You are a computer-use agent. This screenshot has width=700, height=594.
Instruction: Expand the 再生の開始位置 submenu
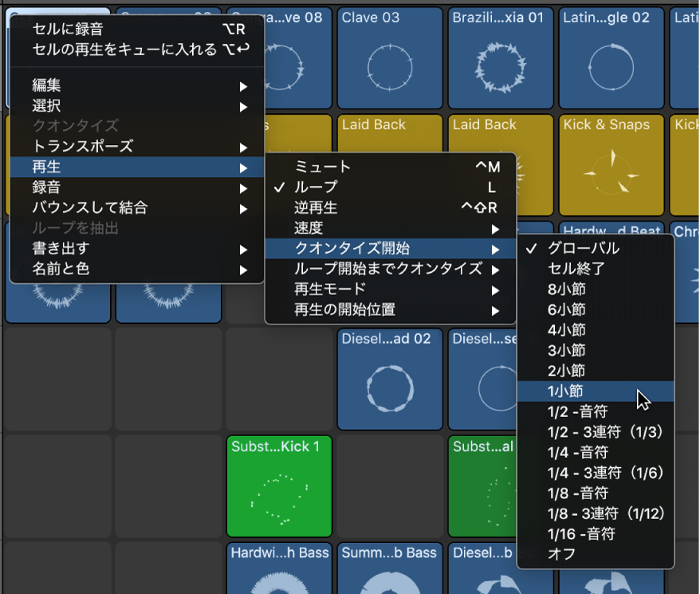391,309
